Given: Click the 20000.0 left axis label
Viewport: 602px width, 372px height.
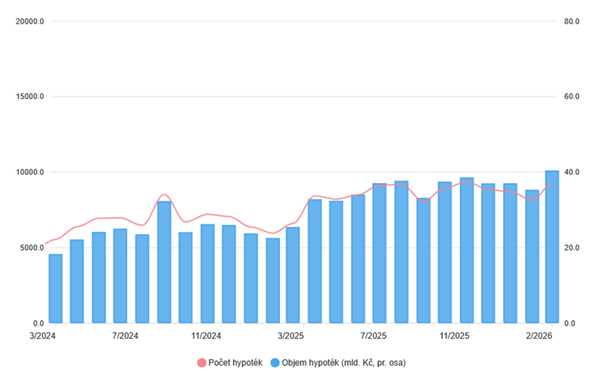Looking at the screenshot, I should (30, 21).
